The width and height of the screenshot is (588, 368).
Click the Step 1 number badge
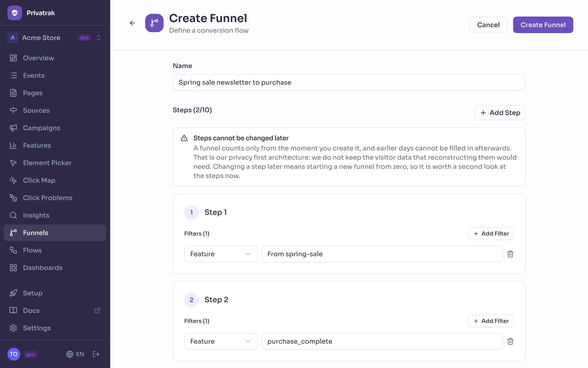tap(192, 213)
